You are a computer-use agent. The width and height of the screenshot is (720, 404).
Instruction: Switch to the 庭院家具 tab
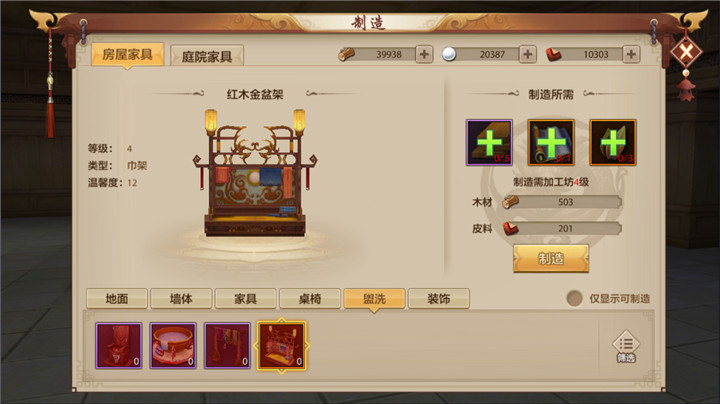click(x=207, y=56)
